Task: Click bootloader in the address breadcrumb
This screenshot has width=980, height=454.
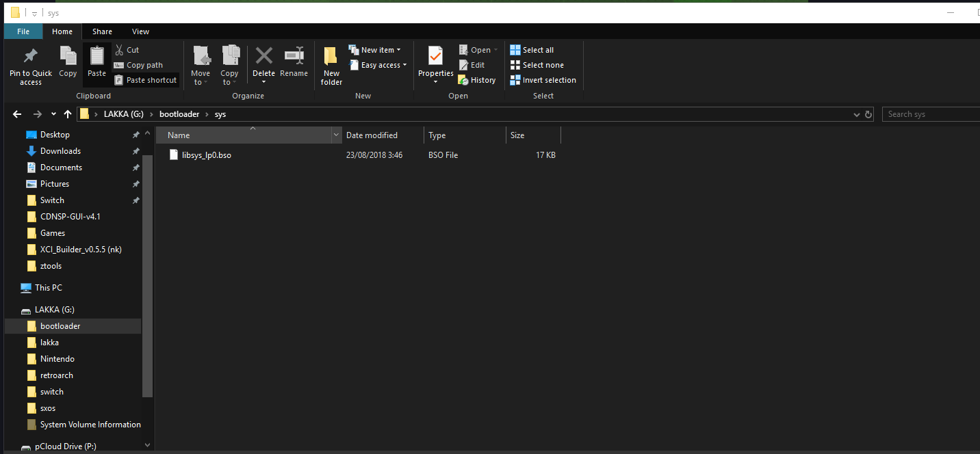Action: [x=179, y=114]
